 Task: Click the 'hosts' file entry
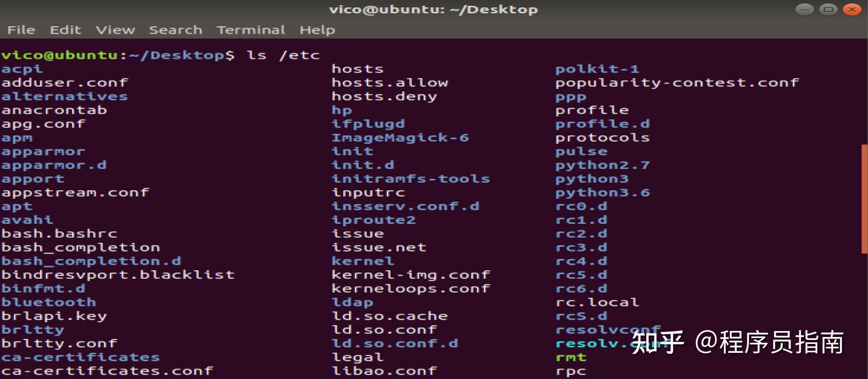[358, 69]
